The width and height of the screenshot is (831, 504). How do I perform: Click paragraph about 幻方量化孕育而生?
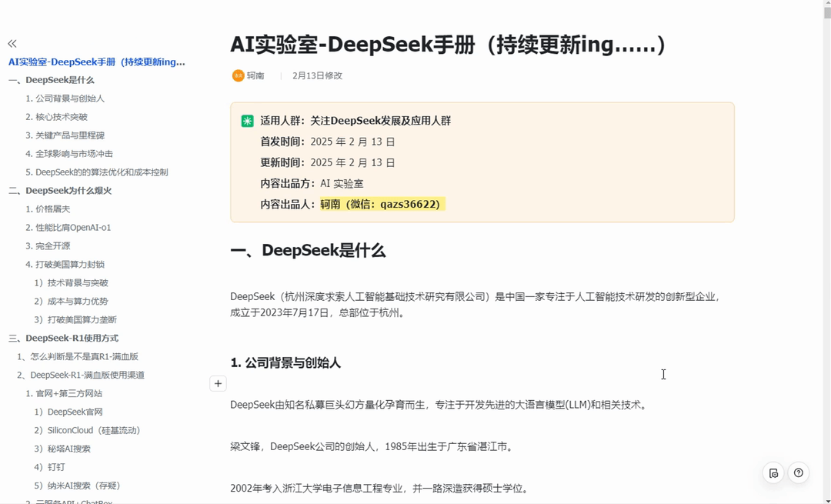(x=439, y=406)
